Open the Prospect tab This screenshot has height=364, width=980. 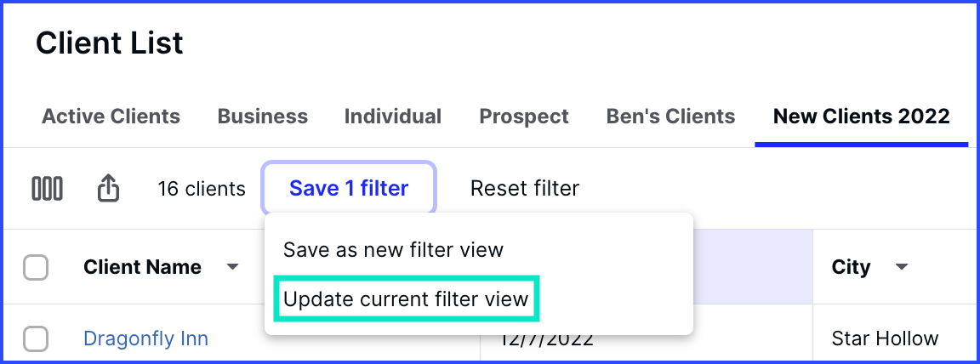click(524, 117)
